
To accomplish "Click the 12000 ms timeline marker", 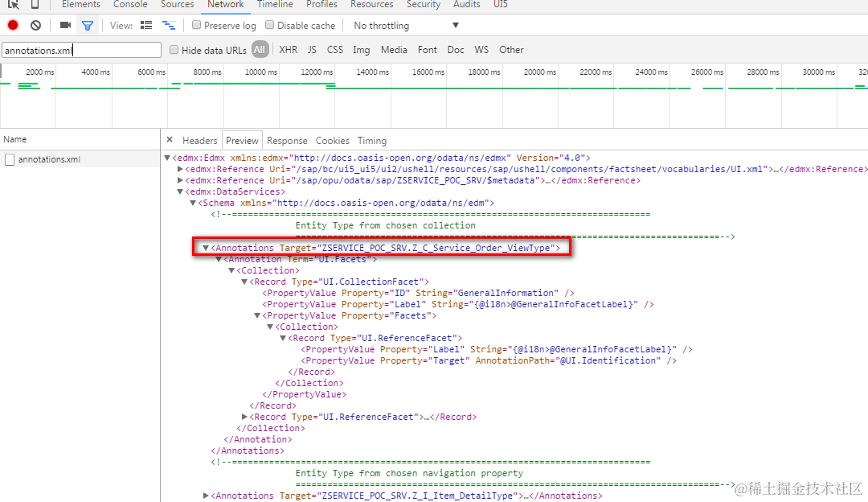I will pyautogui.click(x=317, y=72).
